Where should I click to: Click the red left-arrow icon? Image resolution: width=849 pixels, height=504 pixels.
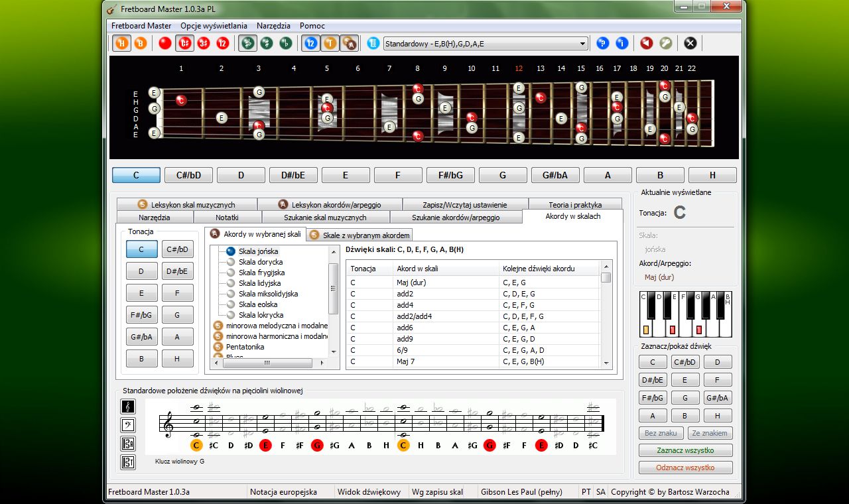click(x=647, y=43)
